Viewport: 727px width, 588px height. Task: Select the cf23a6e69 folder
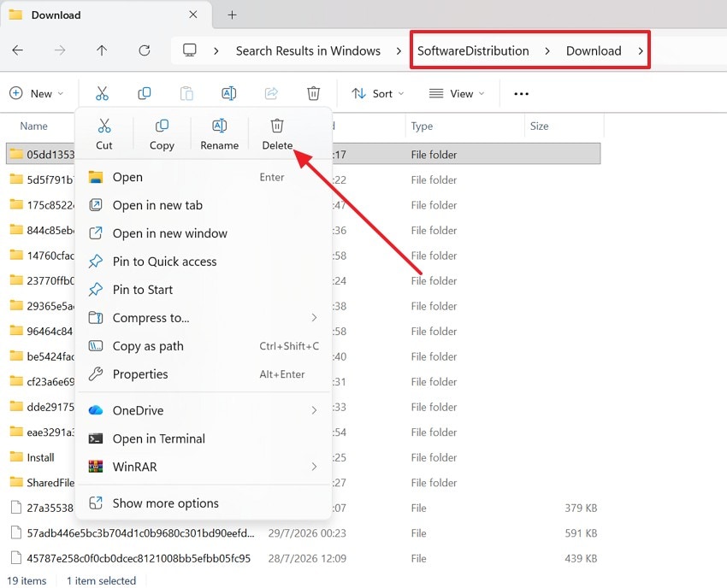(42, 382)
